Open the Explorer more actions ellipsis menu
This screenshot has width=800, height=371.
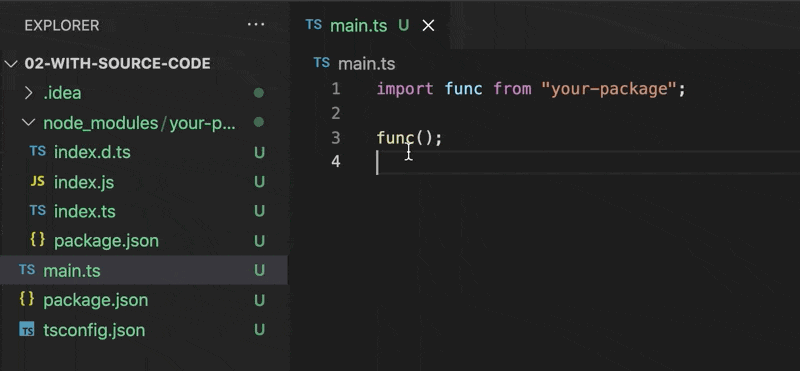[256, 24]
